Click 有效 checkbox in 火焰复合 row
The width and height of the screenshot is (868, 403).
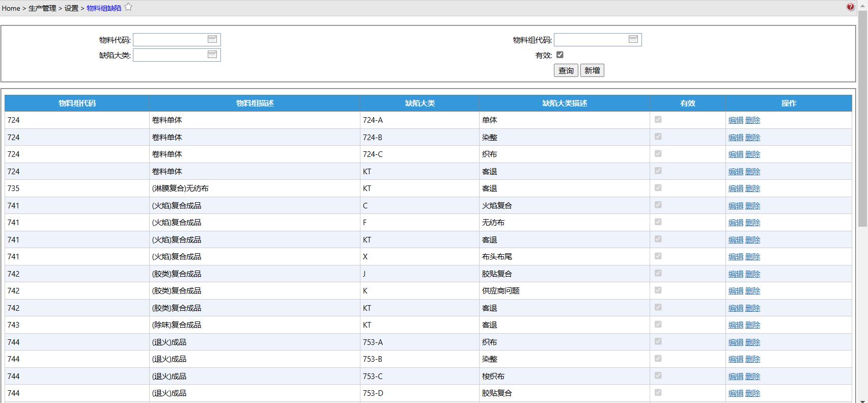coord(658,205)
